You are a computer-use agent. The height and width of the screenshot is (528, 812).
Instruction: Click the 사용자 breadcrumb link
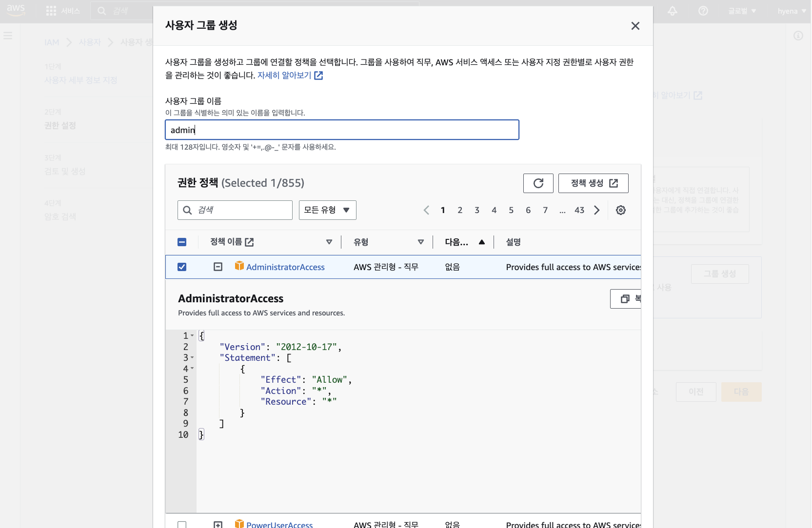90,42
